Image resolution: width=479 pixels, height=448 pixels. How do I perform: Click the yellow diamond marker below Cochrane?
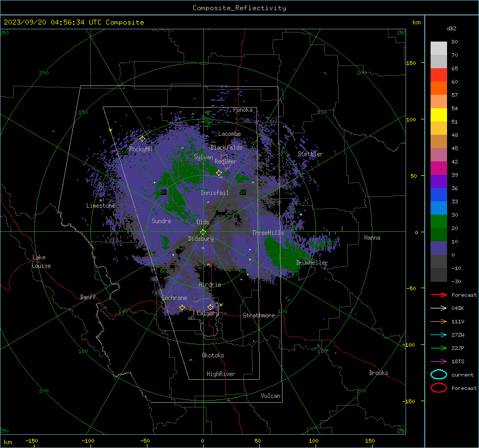tap(183, 307)
